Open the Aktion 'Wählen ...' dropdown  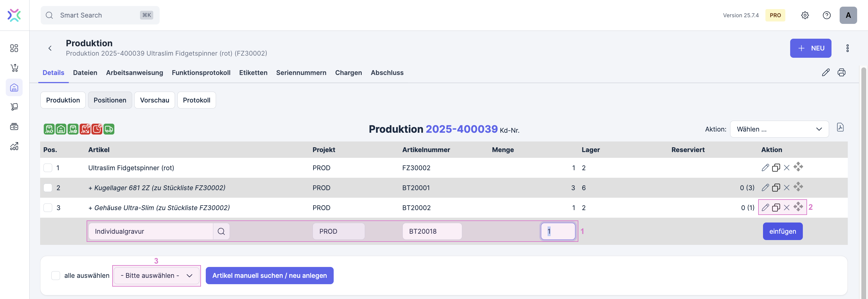click(x=779, y=129)
